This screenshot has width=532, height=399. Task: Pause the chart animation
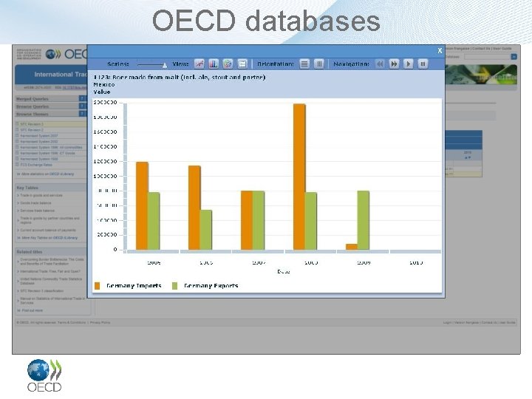click(x=423, y=64)
